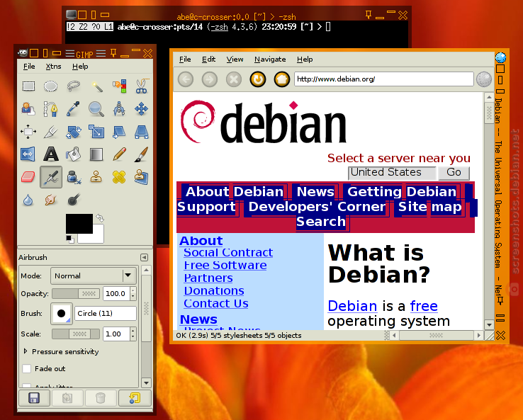523x420 pixels.
Task: Open the Donations link
Action: tap(214, 291)
